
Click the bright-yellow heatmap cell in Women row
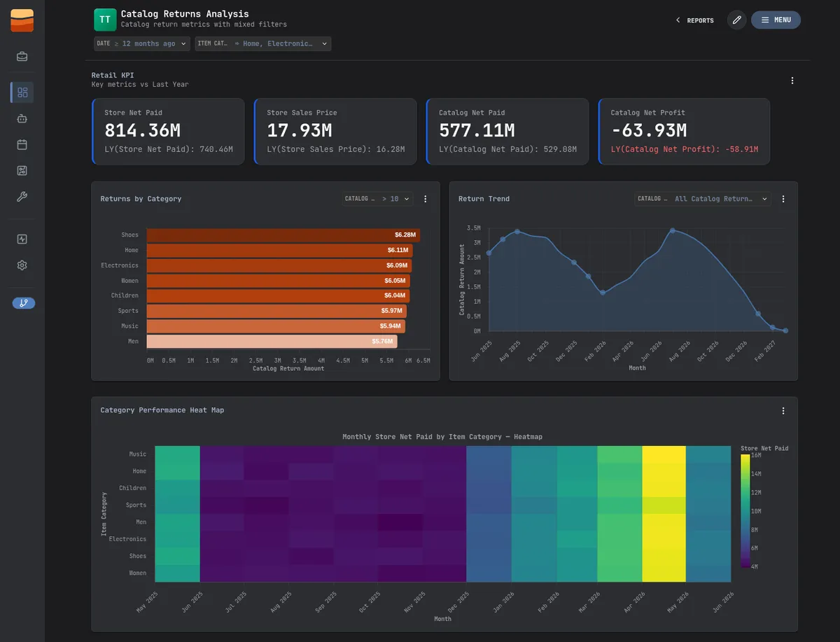(664, 573)
